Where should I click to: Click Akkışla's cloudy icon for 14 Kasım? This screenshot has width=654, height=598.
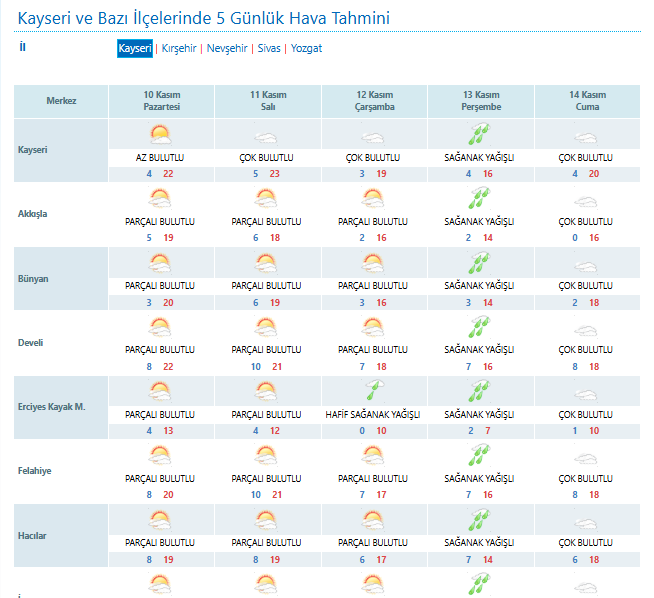pyautogui.click(x=585, y=200)
